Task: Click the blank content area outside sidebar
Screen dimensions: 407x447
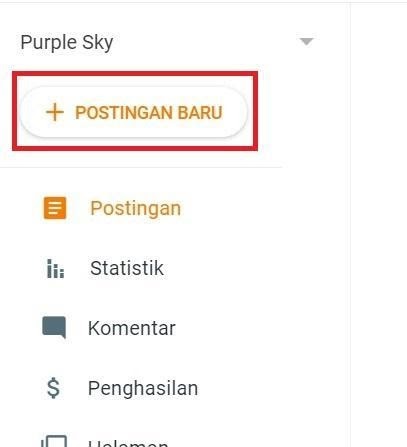Action: [x=379, y=223]
